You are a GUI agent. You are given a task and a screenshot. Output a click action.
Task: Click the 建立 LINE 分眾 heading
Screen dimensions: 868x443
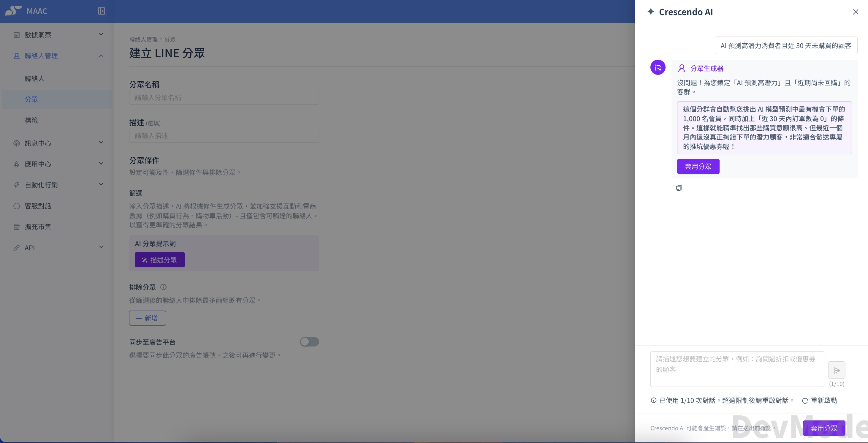167,53
